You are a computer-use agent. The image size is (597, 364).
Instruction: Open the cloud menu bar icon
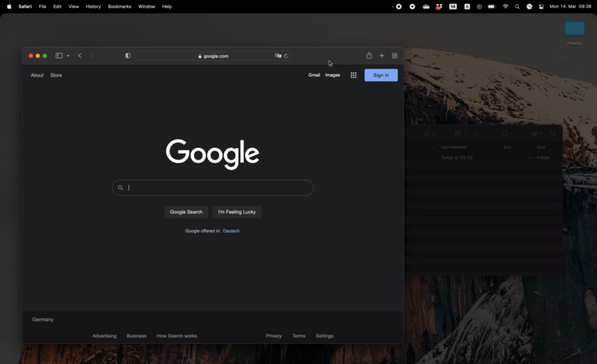click(x=426, y=7)
